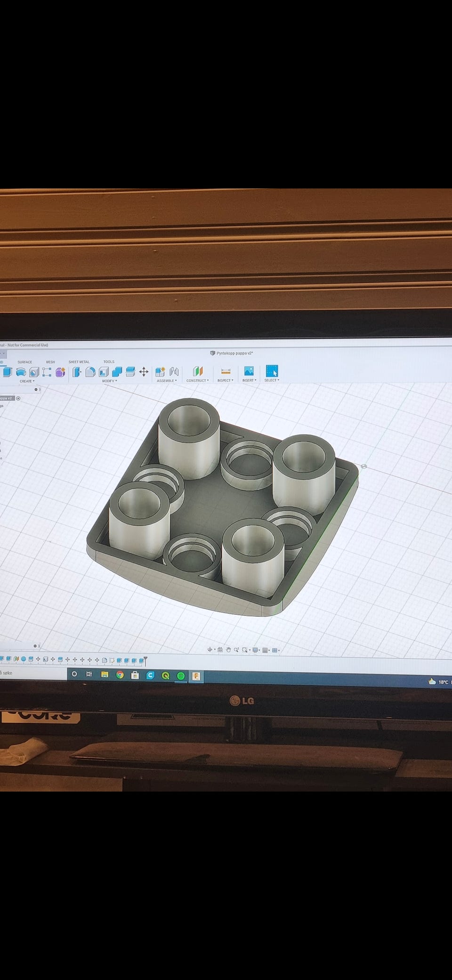Click the New Component icon

coord(160,371)
